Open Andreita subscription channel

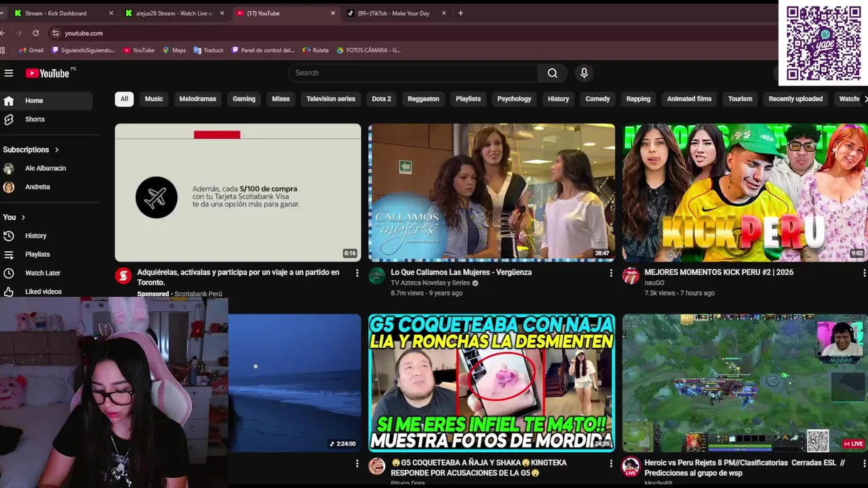click(x=46, y=187)
